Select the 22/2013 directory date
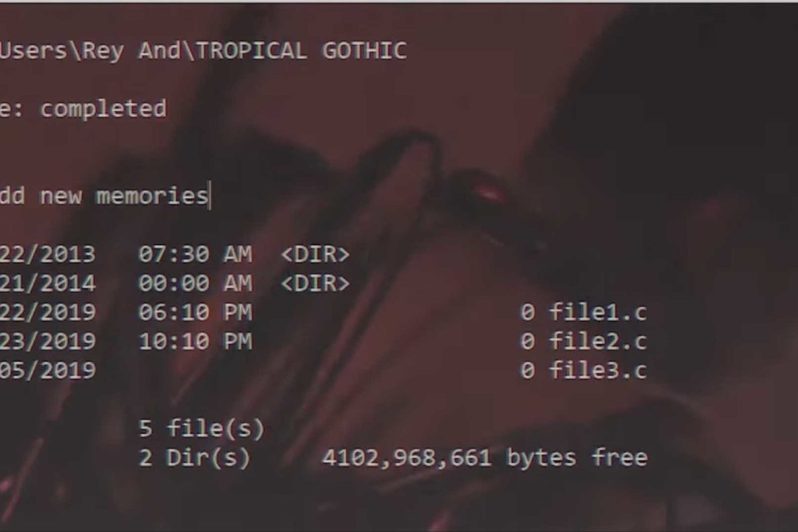Screen dimensions: 798x532 (47, 255)
